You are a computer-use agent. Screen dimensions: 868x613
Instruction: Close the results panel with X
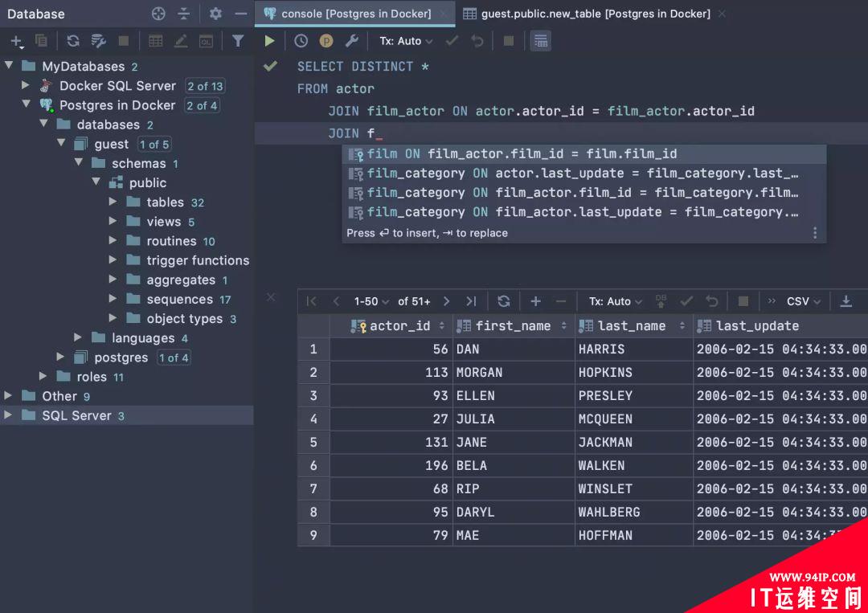point(271,297)
